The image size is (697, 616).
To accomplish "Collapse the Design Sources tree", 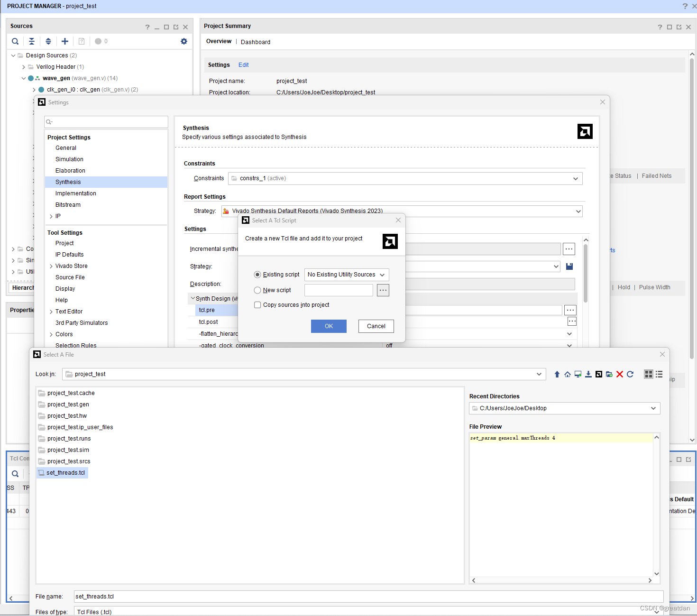I will click(x=13, y=55).
